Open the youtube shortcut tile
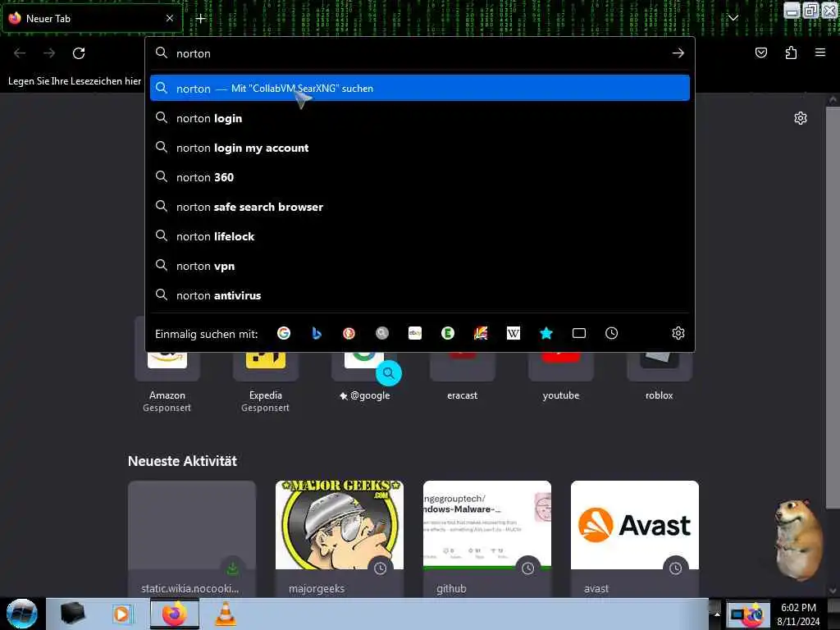 pos(561,375)
